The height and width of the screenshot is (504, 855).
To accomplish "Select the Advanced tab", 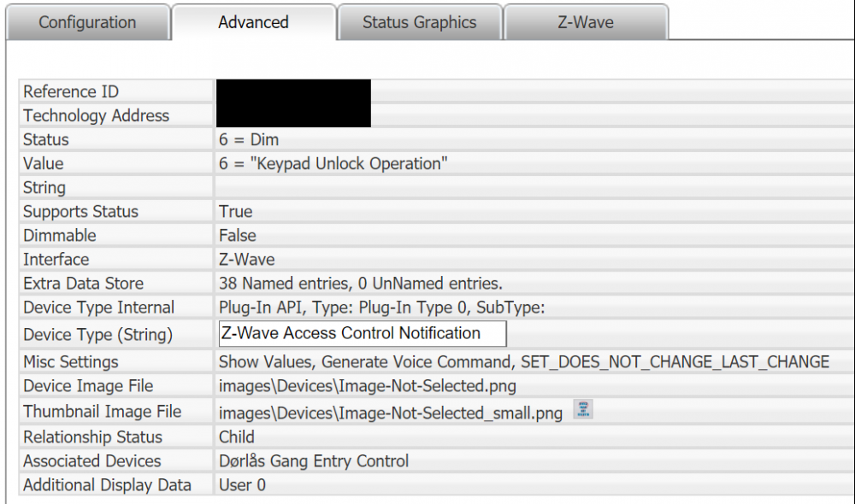I will point(253,22).
